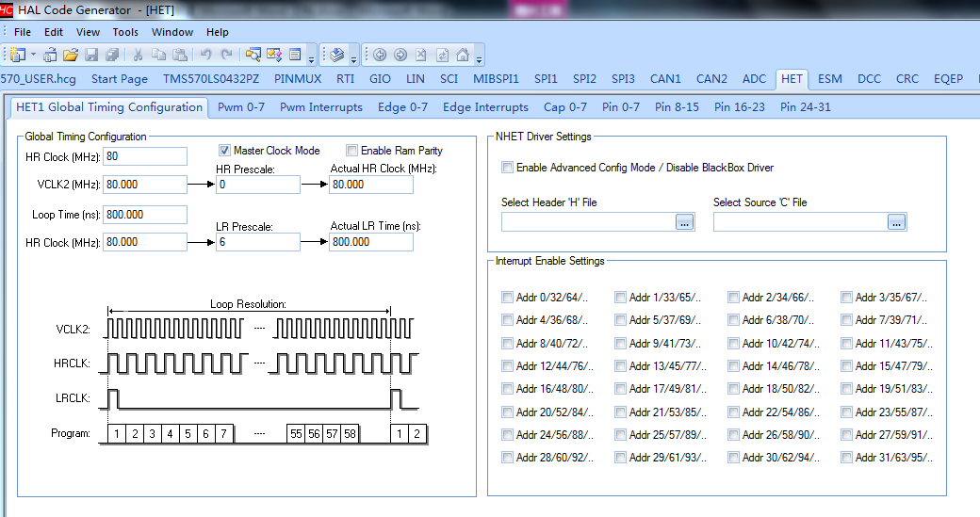Tick the Addr 25/57/89 interrupt checkbox
This screenshot has height=517, width=980.
620,434
